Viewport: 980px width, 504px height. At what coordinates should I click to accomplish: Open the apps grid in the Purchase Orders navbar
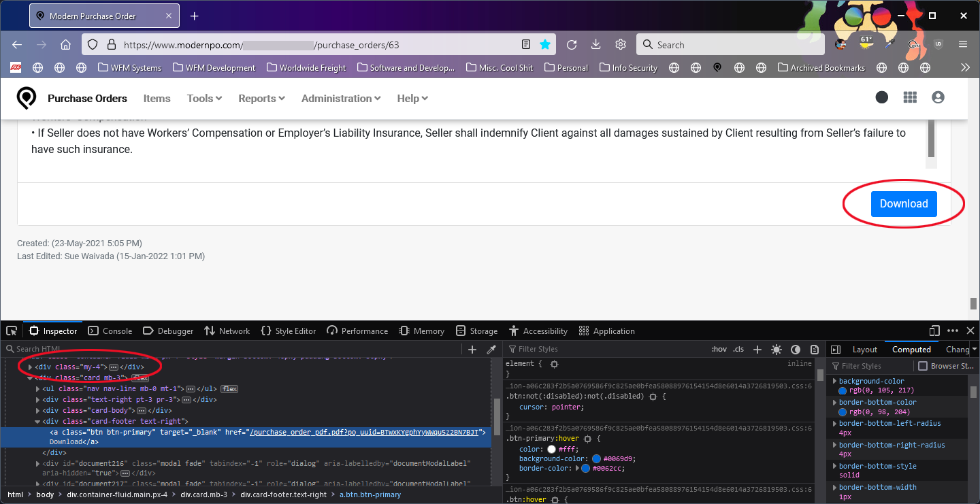[910, 97]
